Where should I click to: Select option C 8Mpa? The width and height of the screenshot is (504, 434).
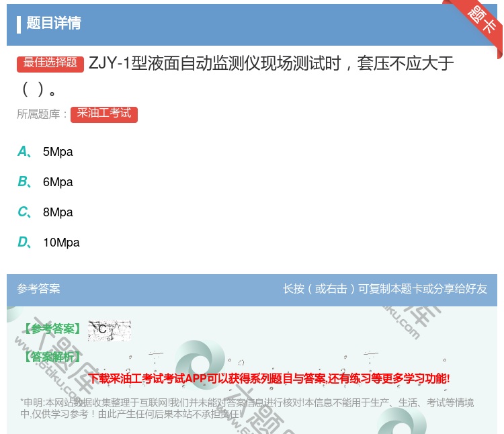[x=45, y=212]
